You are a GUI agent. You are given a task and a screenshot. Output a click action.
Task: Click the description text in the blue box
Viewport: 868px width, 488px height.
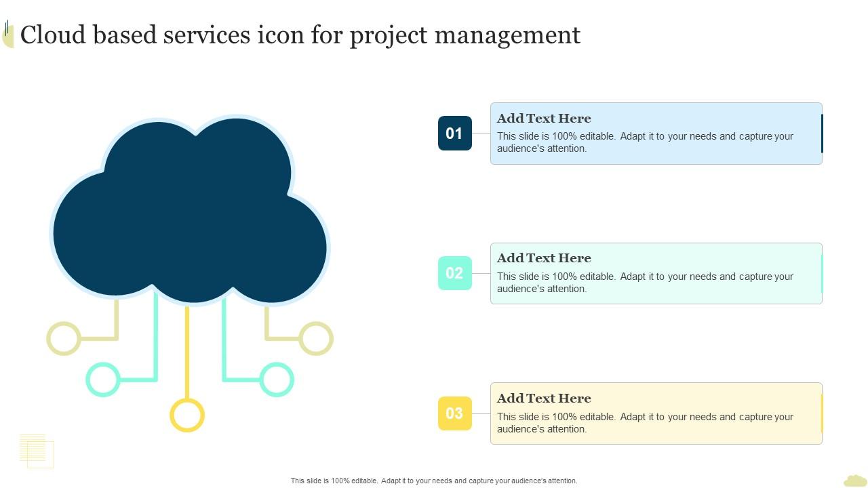[x=645, y=142]
